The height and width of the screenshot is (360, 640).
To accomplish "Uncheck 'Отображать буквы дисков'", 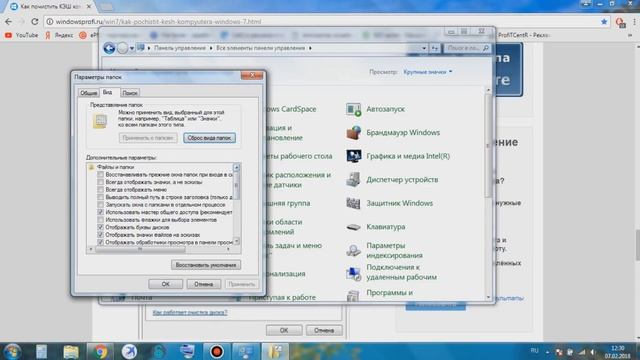I will [x=100, y=227].
